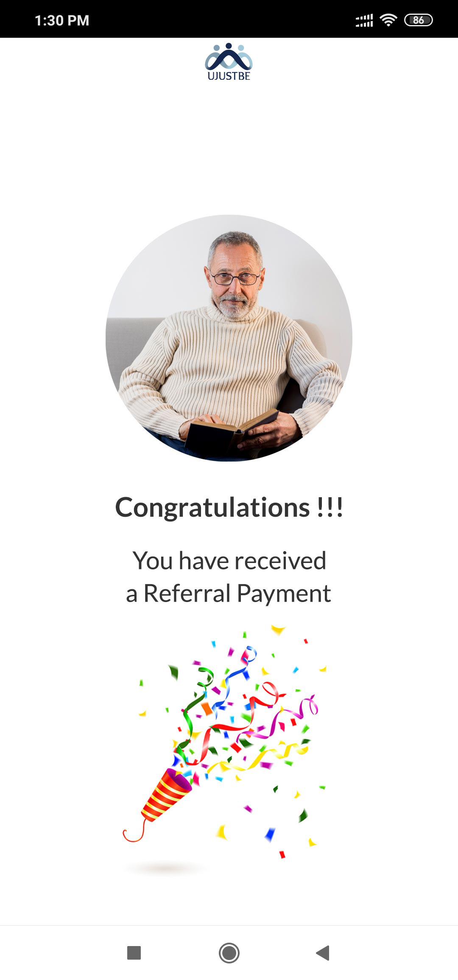
Task: Open recent apps with the square button
Action: coord(134,952)
